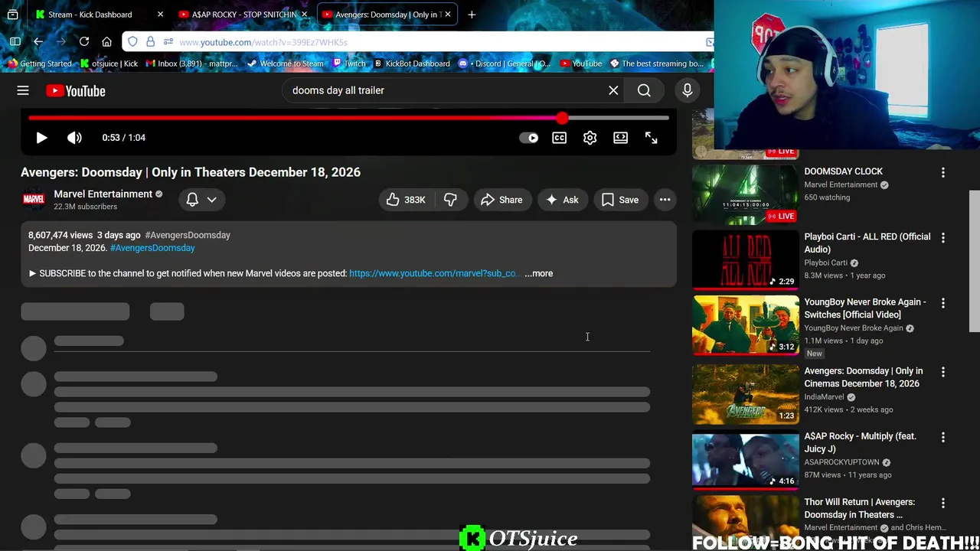Open more actions three-dot menu under video
Viewport: 980px width, 551px height.
(x=665, y=200)
